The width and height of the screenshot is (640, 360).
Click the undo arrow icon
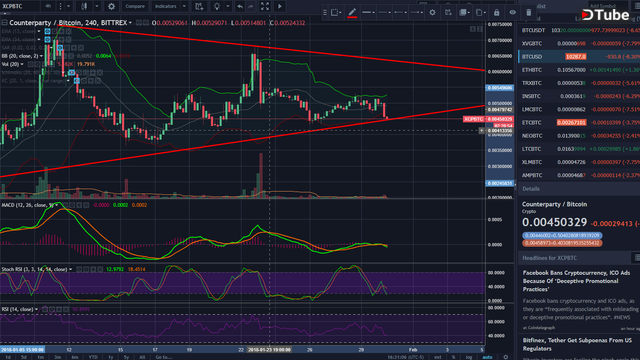click(240, 6)
